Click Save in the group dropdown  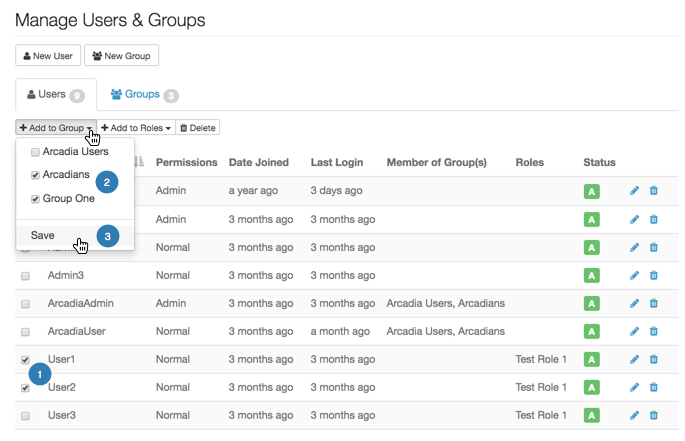coord(43,235)
